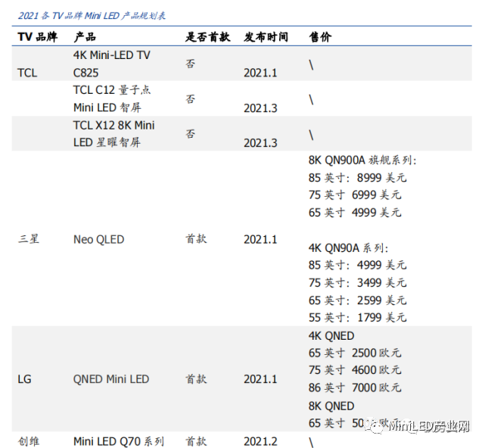Click '8K QN900A 旗舰系列:' price heading

[x=362, y=160]
